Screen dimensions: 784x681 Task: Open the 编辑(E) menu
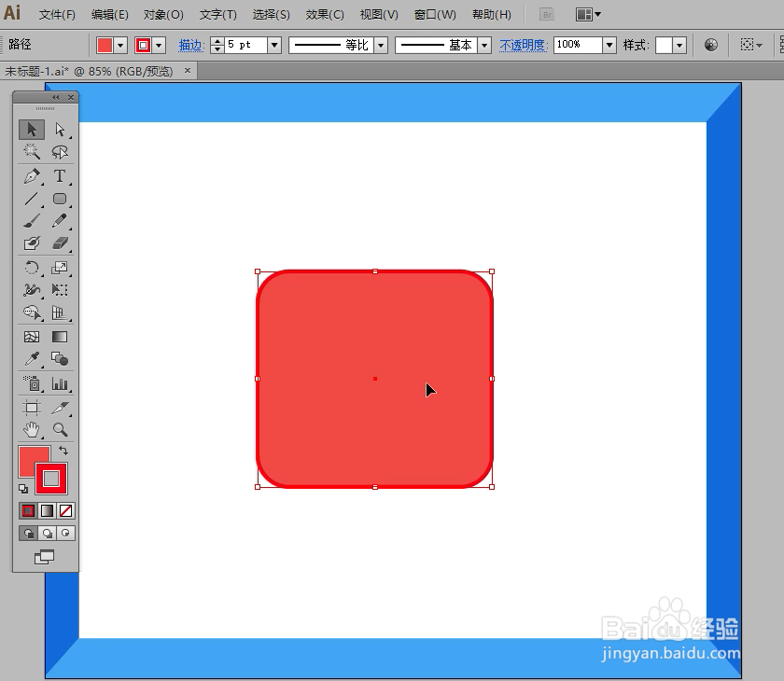110,15
